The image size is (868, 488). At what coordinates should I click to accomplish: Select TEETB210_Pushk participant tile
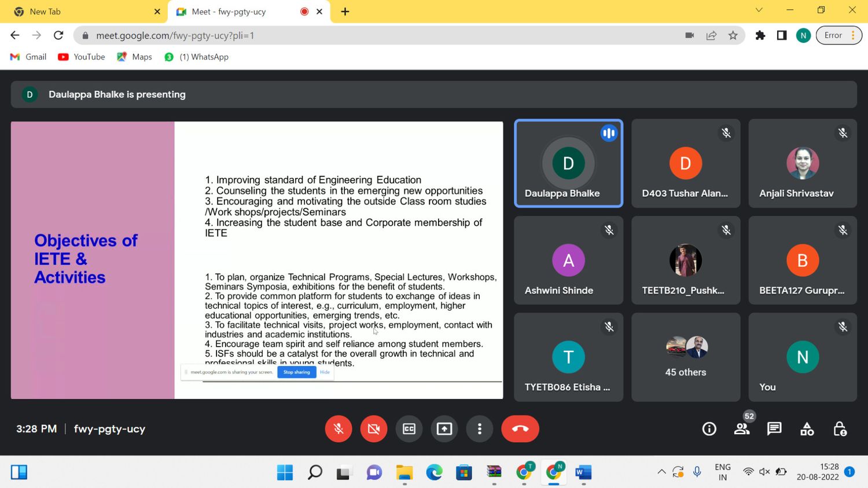click(686, 260)
